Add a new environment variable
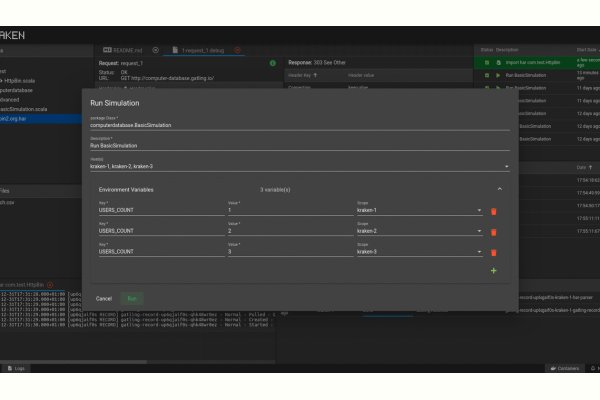Screen dimensions: 600x400 pyautogui.click(x=493, y=271)
